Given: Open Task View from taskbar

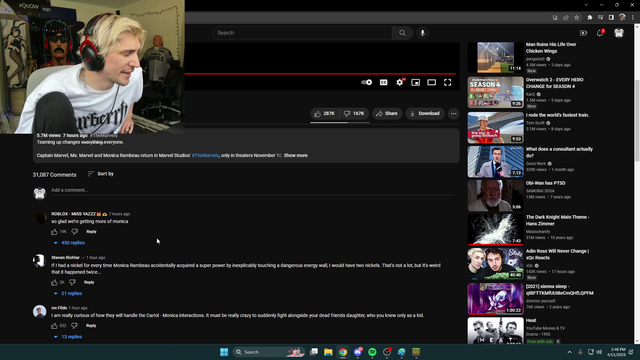Looking at the screenshot, I should 314,352.
